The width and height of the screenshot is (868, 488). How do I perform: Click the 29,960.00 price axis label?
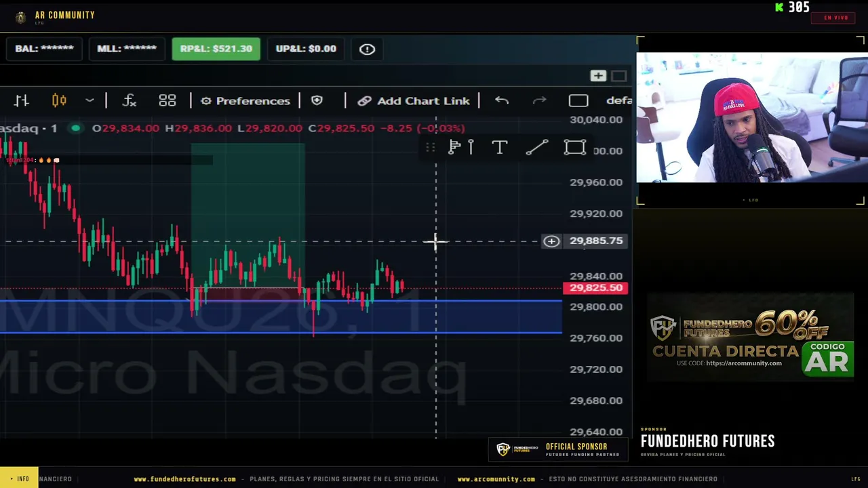(596, 182)
